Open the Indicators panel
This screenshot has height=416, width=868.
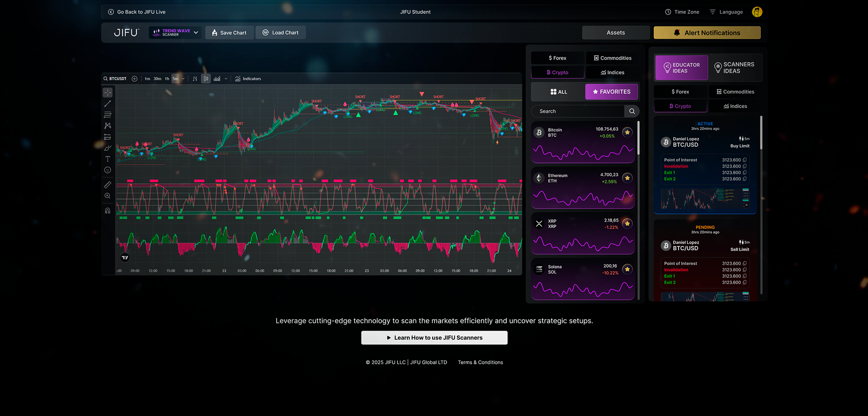[248, 79]
